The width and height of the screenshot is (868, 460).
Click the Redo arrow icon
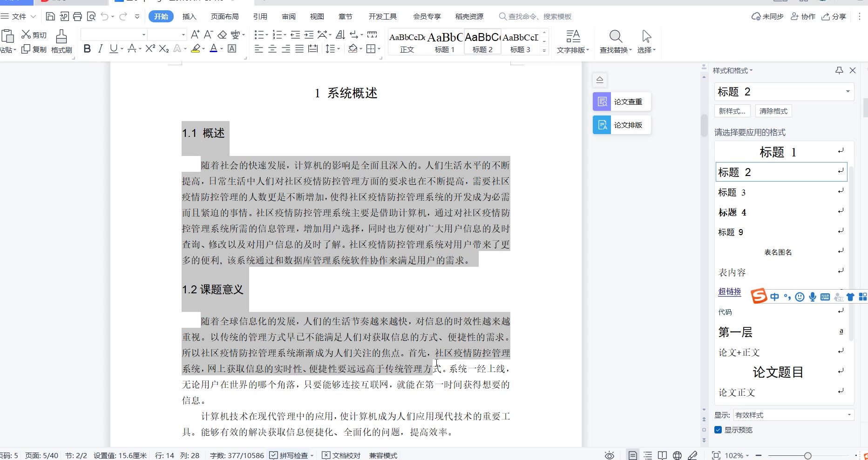(123, 17)
